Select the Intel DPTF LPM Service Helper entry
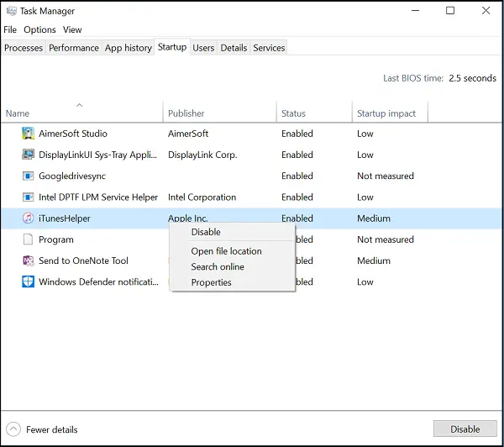The image size is (504, 447). pos(98,197)
